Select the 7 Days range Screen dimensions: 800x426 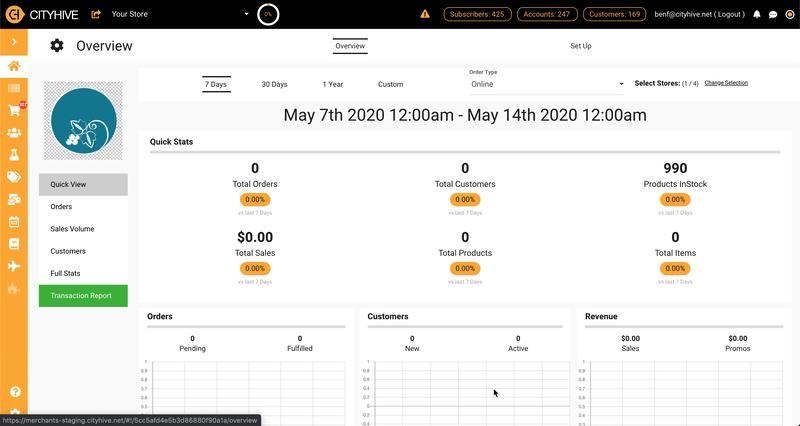216,84
